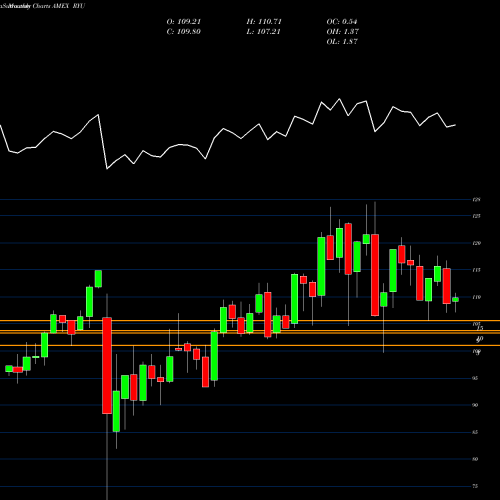Click the open price value O: 109.21
500x500 pixels.
[184, 22]
